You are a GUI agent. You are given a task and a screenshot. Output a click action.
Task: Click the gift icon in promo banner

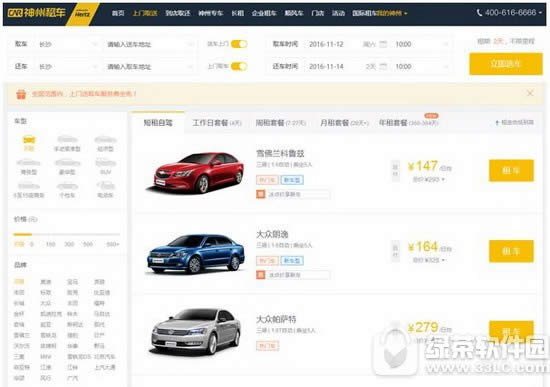tap(21, 94)
